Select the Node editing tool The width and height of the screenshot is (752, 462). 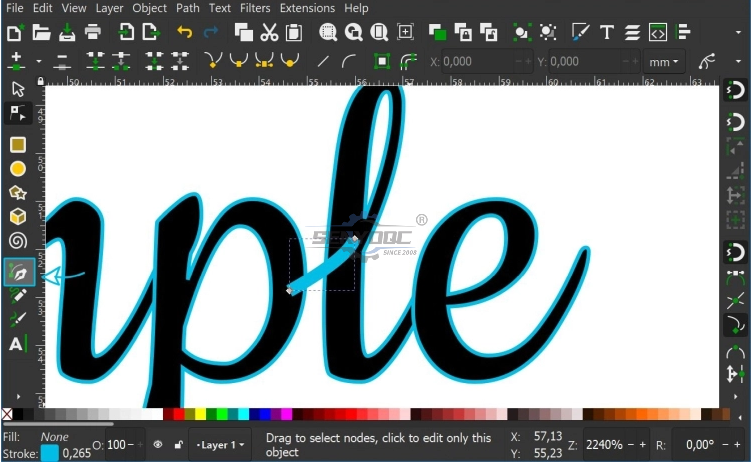(18, 113)
